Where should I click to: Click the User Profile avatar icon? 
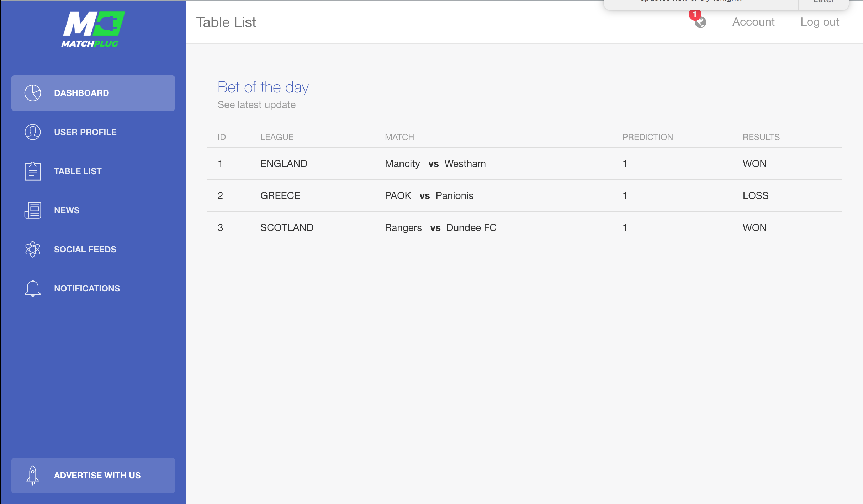click(x=33, y=132)
